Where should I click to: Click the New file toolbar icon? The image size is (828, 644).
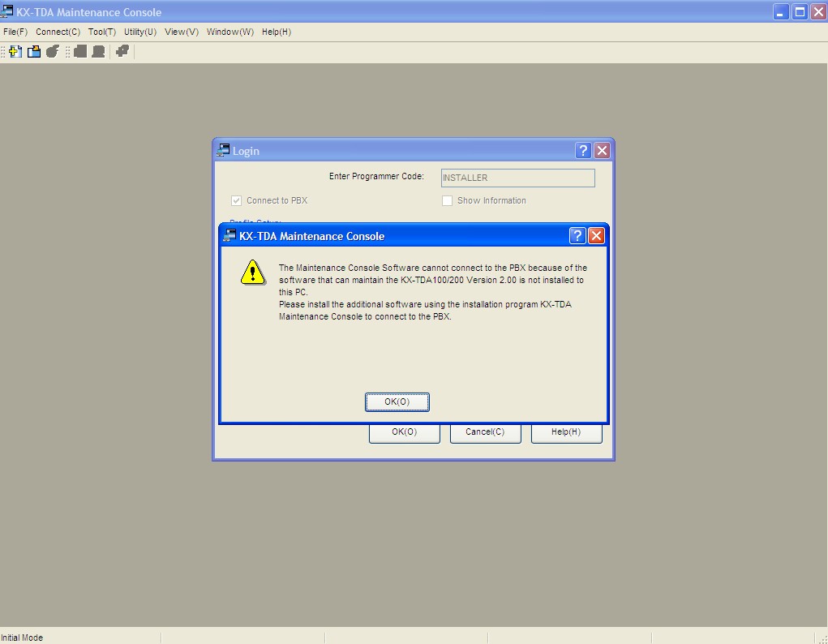click(x=15, y=51)
